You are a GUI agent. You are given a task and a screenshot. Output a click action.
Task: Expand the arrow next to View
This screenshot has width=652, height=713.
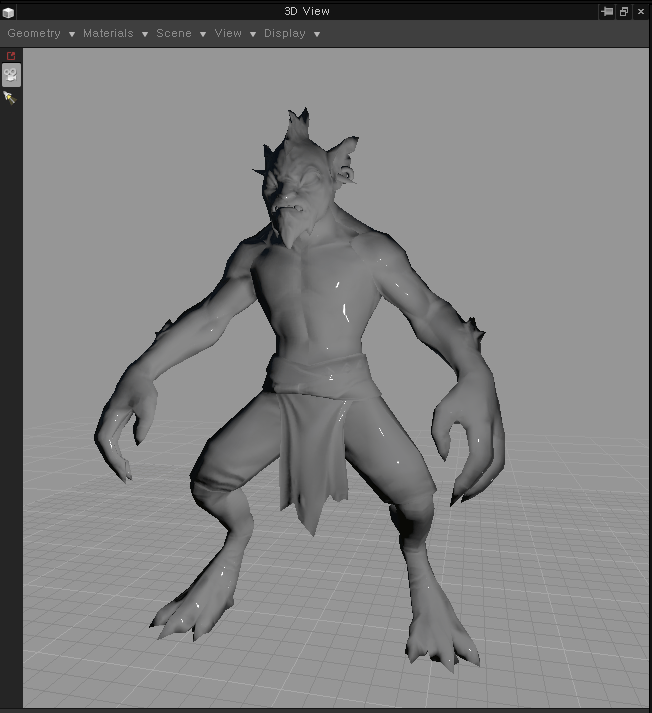click(x=253, y=34)
